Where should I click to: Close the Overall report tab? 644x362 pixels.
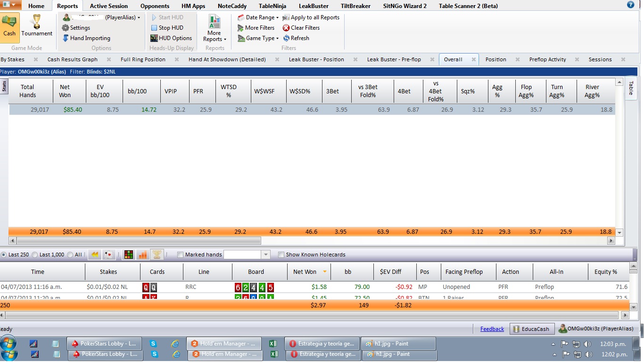pyautogui.click(x=474, y=59)
